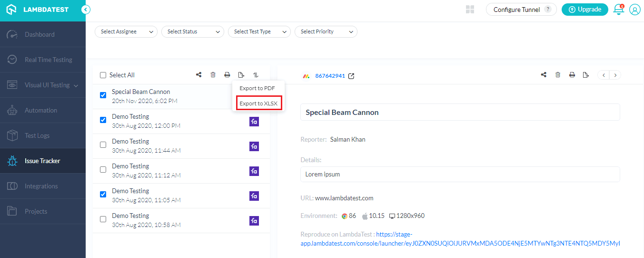Check Demo Testing 10:58 AM checkbox

coord(103,219)
